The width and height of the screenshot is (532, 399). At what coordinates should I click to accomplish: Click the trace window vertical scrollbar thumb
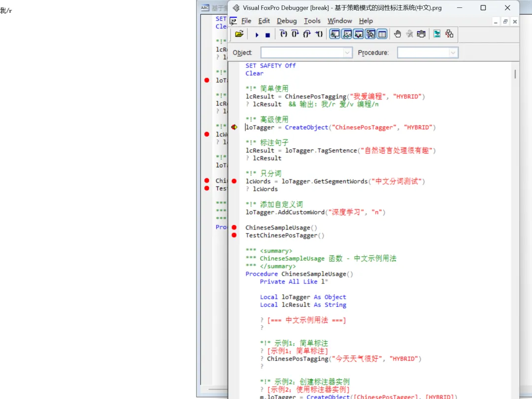click(515, 74)
